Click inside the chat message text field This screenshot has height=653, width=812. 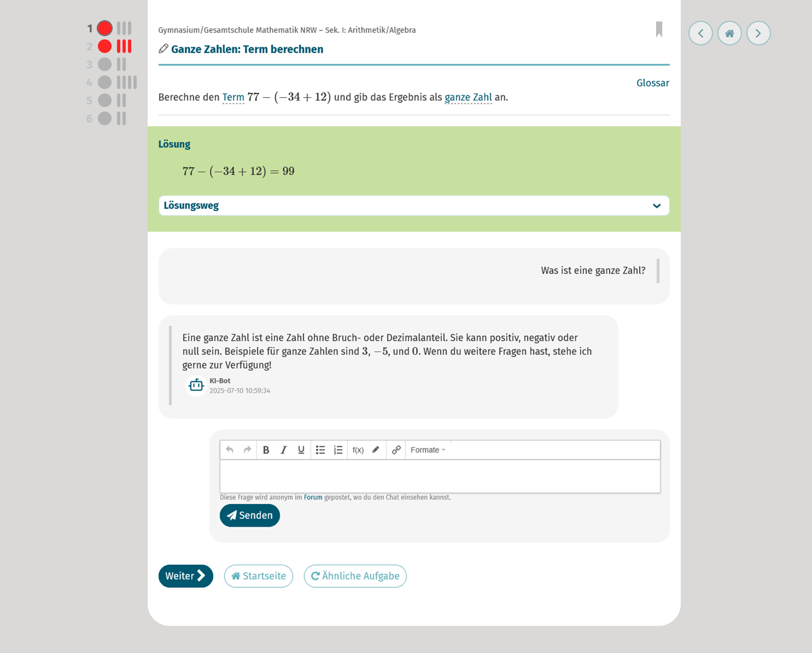click(439, 476)
